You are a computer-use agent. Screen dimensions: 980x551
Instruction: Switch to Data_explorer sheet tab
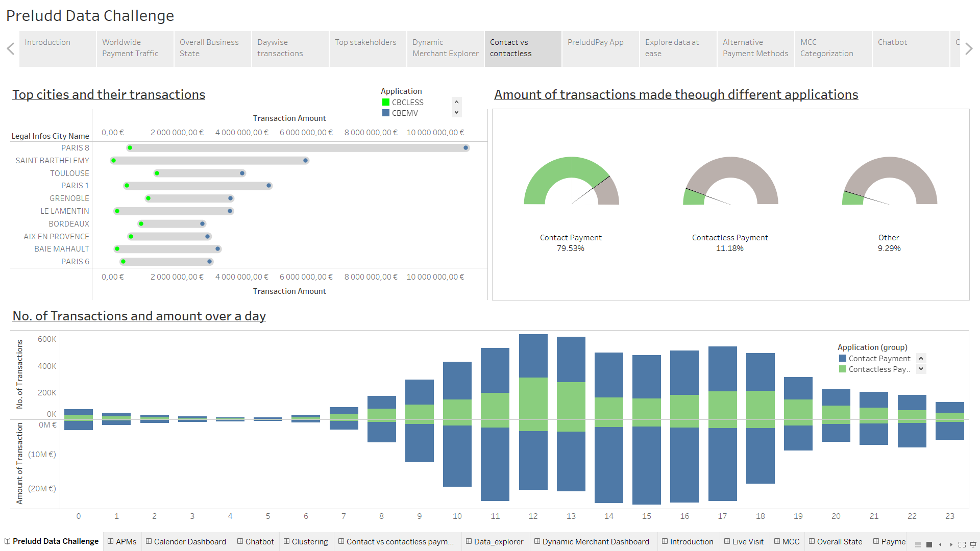click(x=495, y=541)
